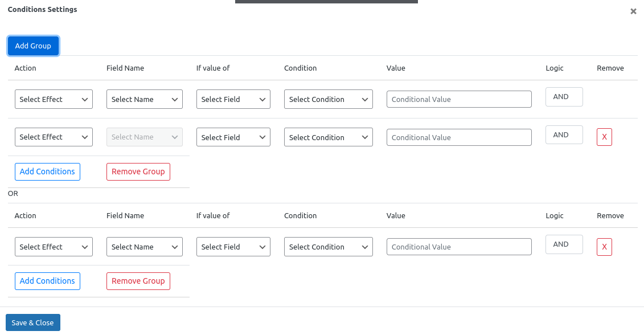Save & Close the conditions settings

coord(32,322)
